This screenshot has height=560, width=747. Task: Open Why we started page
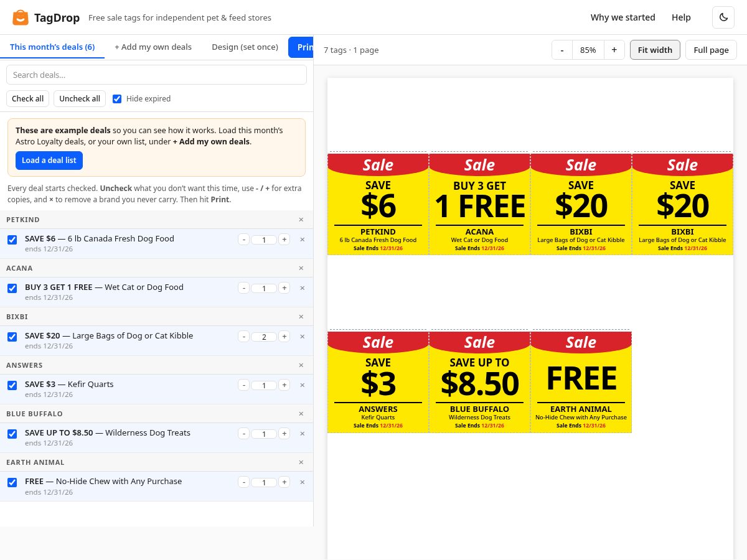click(623, 17)
